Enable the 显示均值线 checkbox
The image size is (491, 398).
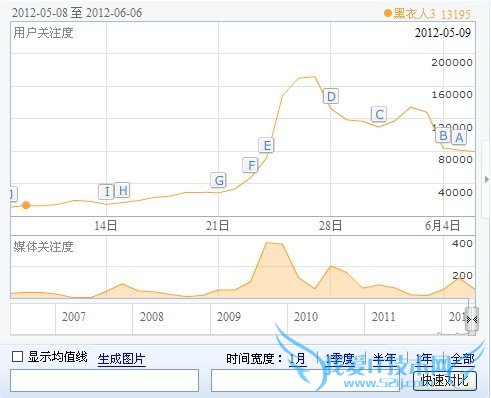17,357
